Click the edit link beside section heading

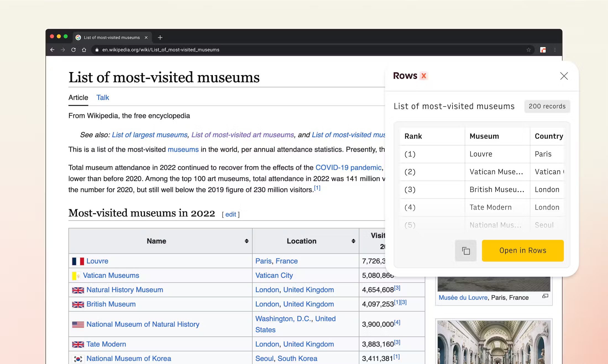[x=230, y=214]
